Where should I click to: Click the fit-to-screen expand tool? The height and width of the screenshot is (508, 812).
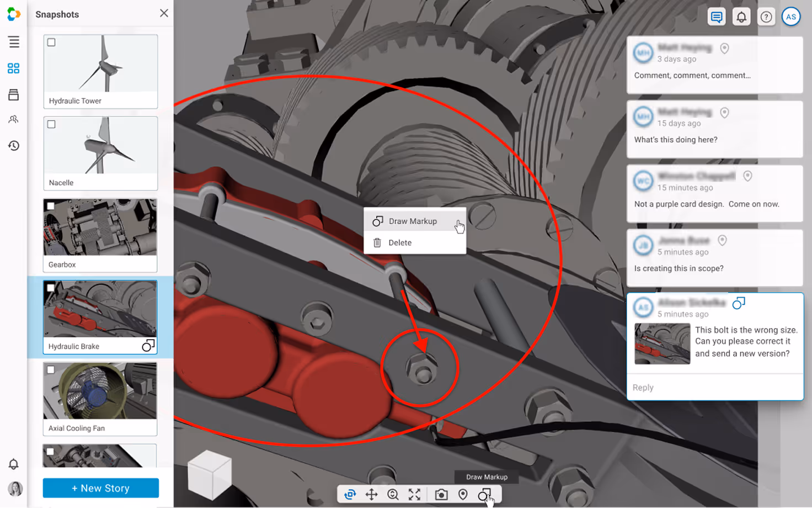414,495
